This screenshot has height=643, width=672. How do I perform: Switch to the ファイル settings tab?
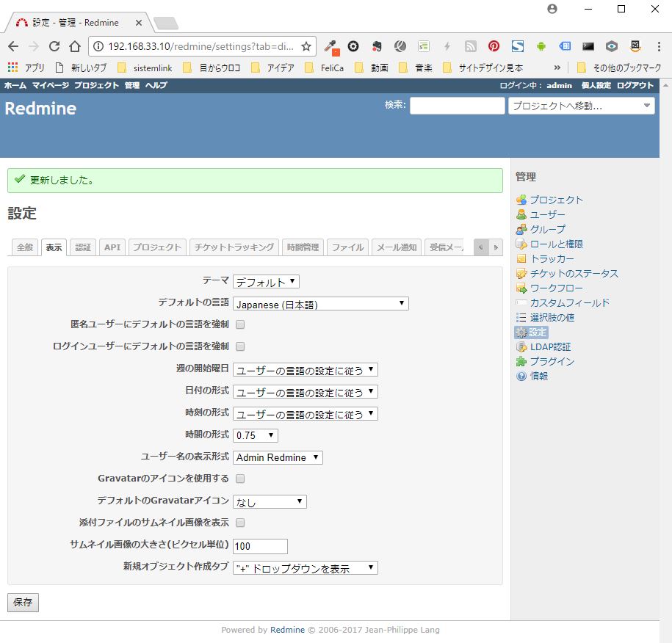347,247
